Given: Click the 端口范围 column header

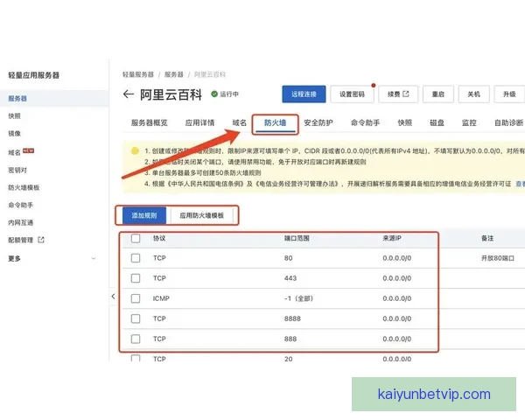Looking at the screenshot, I should coord(297,238).
